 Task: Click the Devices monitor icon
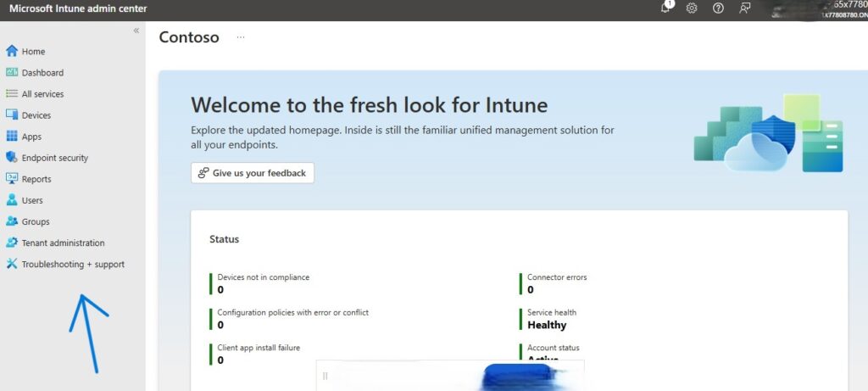(12, 115)
